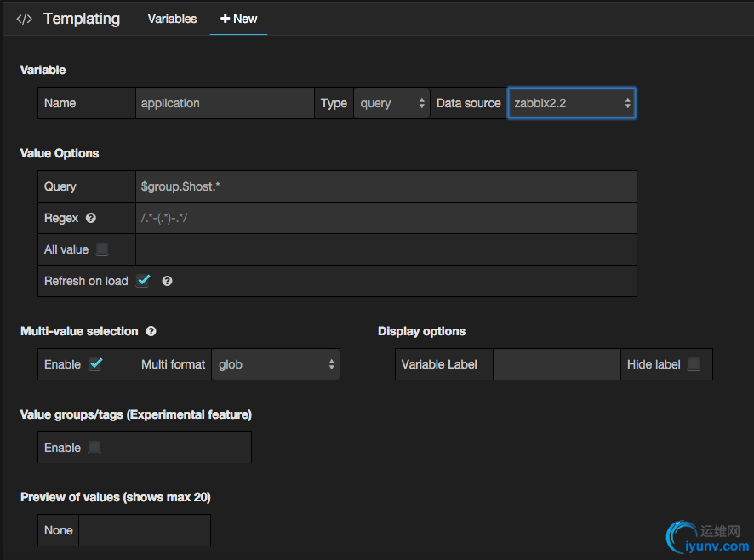Click the All value text field
Screen dimensions: 754x560
385,249
